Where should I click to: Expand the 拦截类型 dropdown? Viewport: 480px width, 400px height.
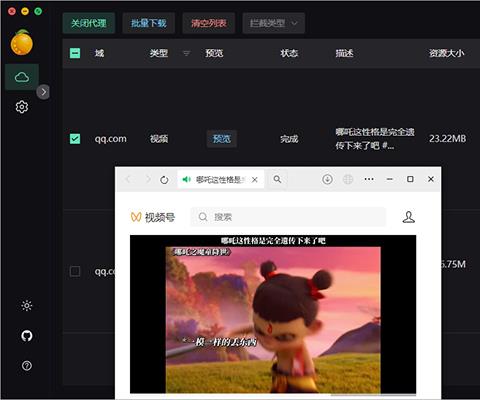(x=274, y=23)
